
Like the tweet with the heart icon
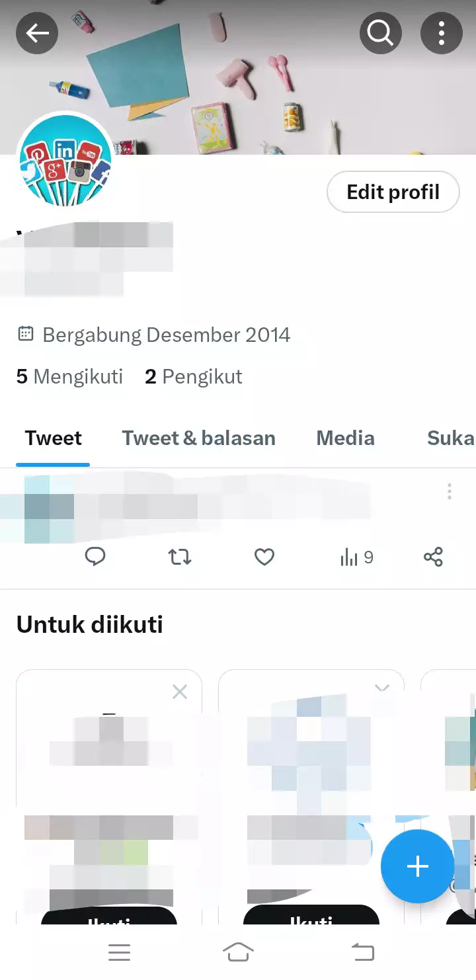tap(264, 557)
